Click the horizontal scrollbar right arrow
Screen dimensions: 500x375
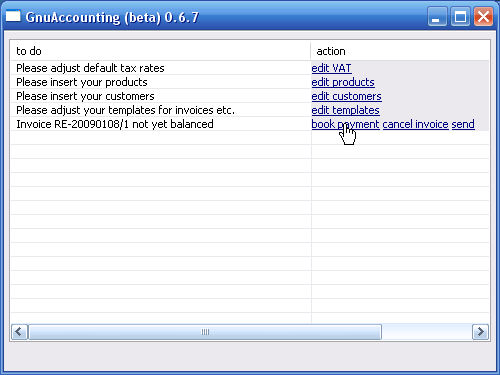click(x=480, y=332)
